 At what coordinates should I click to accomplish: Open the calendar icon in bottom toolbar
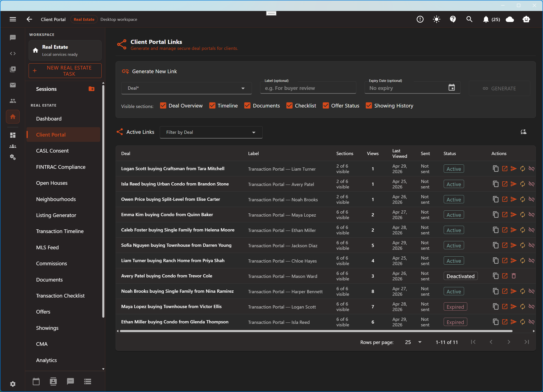[36, 381]
